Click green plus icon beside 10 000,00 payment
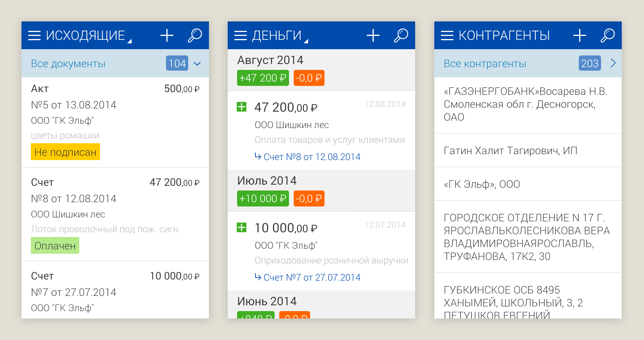This screenshot has height=340, width=644. [x=242, y=227]
